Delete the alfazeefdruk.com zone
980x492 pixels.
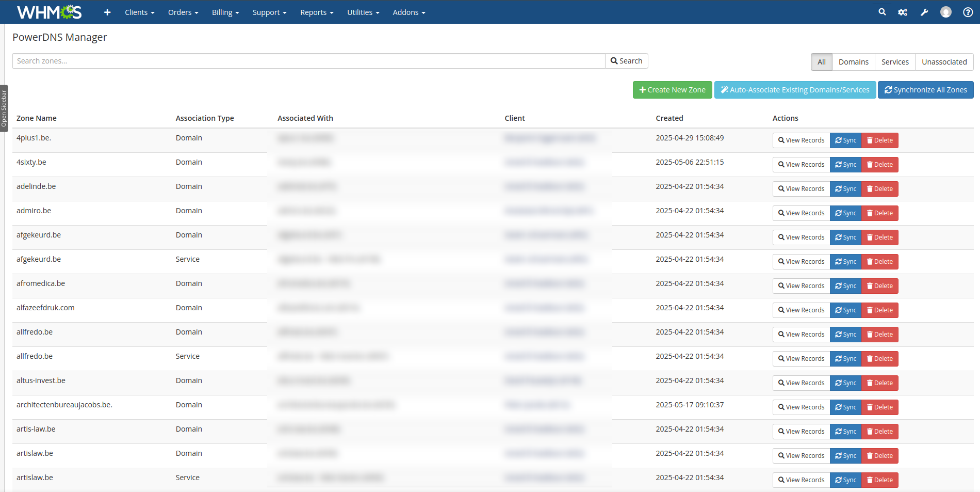coord(879,310)
